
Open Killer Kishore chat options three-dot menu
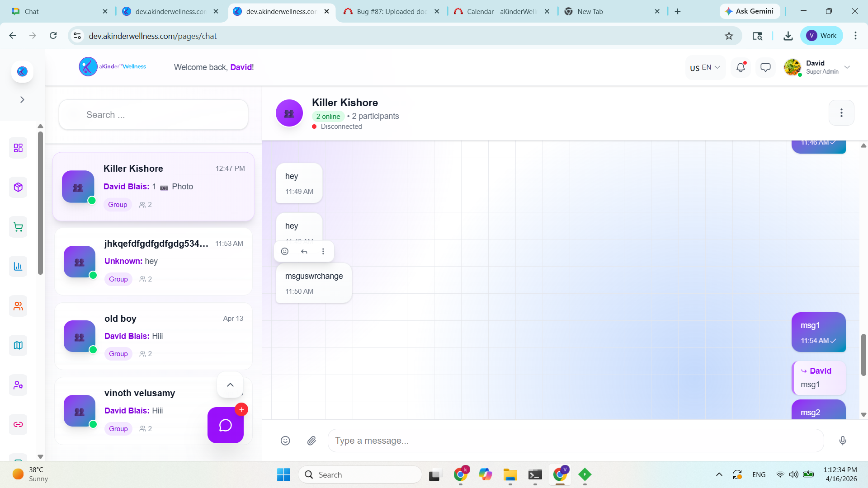pos(841,113)
